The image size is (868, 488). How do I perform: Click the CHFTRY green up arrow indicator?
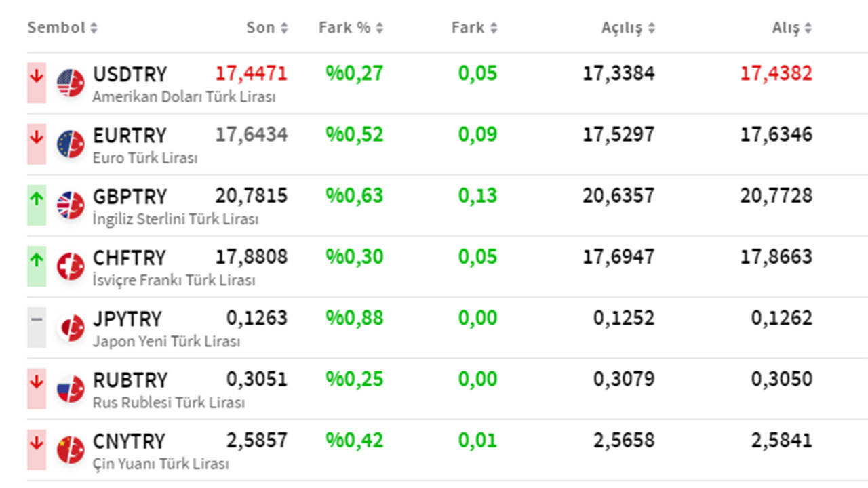(37, 266)
